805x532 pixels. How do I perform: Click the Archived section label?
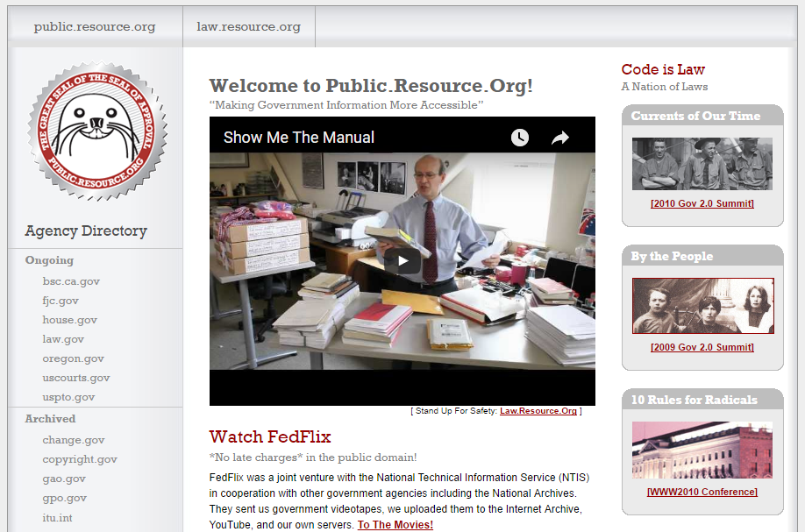pyautogui.click(x=50, y=419)
